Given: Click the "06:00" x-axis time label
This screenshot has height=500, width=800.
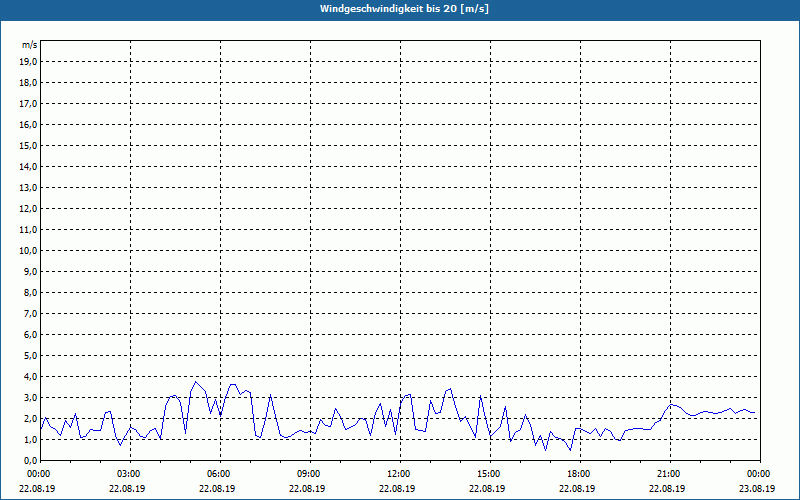Looking at the screenshot, I should (x=217, y=474).
